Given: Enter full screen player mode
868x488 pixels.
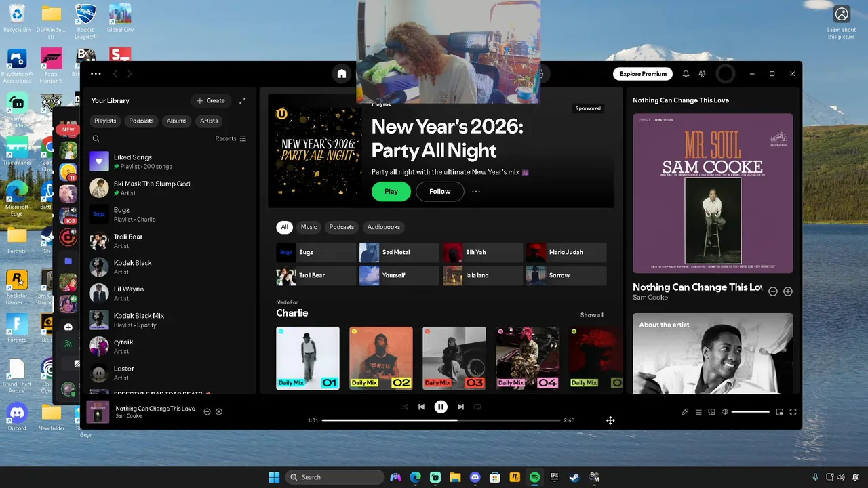Looking at the screenshot, I should coord(793,411).
